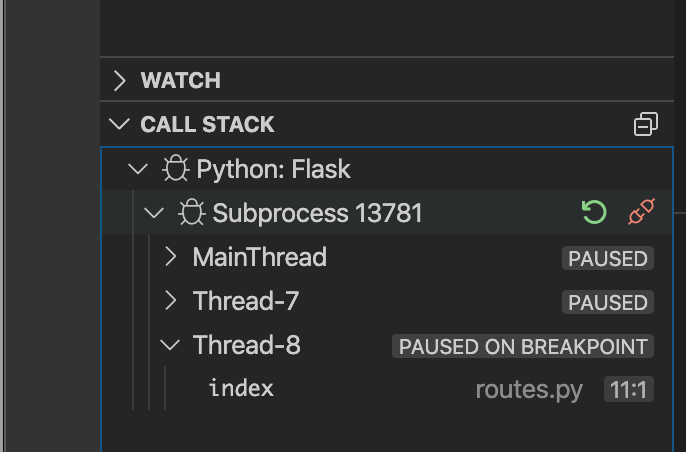Viewport: 686px width, 452px height.
Task: Click the 11:1 line number badge
Action: [628, 389]
